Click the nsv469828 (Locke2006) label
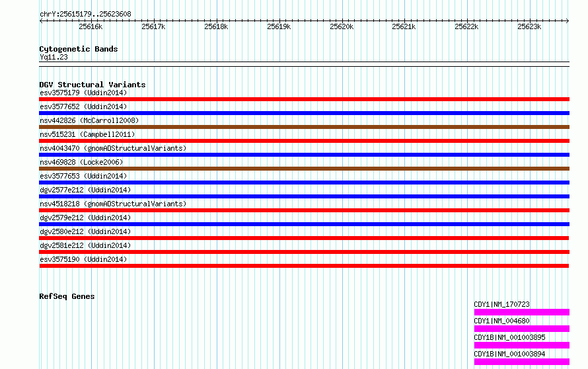 point(81,162)
